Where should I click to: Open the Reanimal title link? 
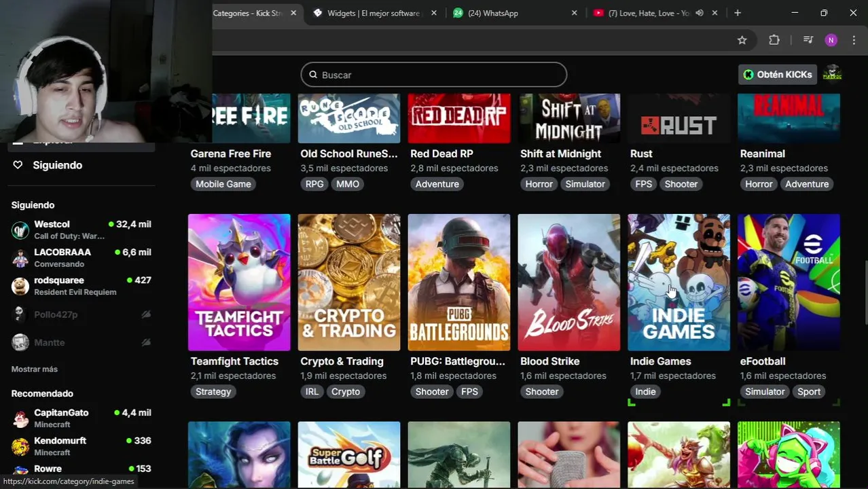tap(762, 153)
